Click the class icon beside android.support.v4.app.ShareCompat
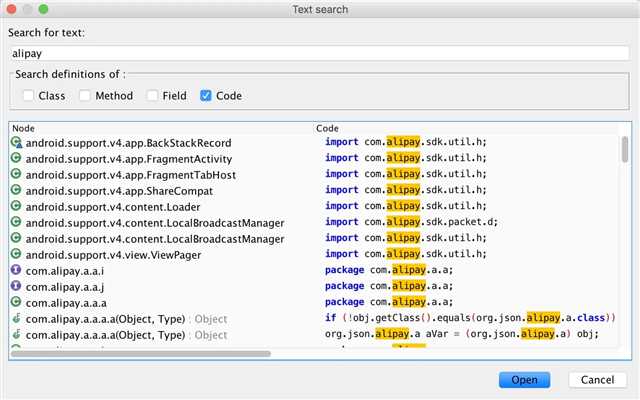Image resolution: width=640 pixels, height=400 pixels. (16, 190)
